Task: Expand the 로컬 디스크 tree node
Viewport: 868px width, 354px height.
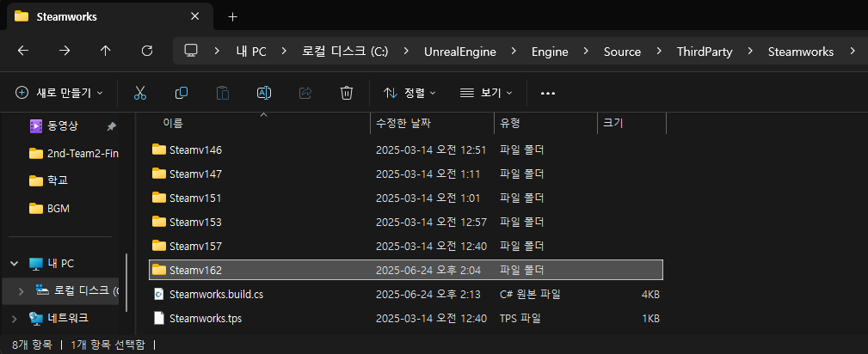Action: click(x=21, y=291)
